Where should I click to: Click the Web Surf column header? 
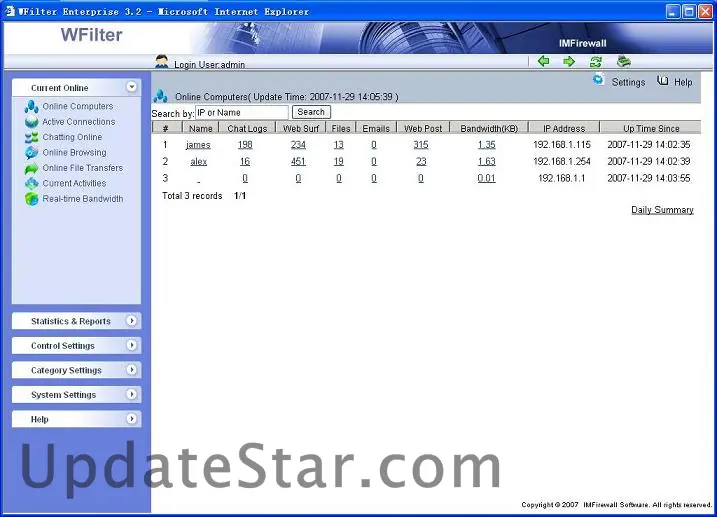[301, 128]
